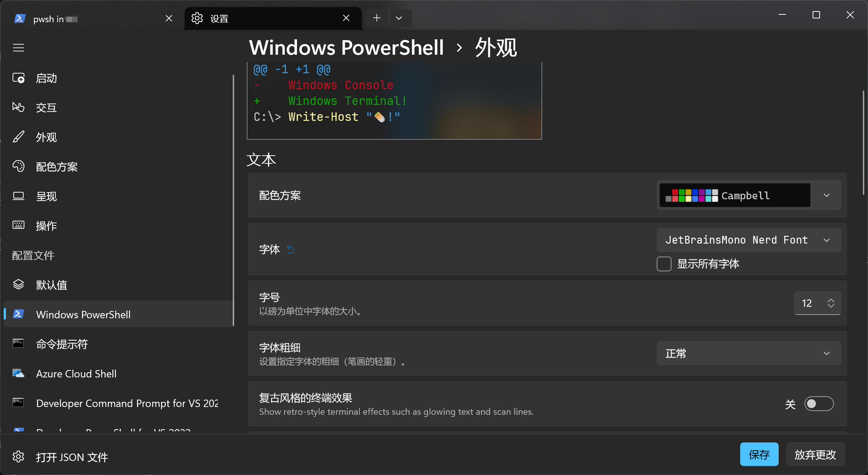The height and width of the screenshot is (475, 868).
Task: Toggle the 复古风格的终端效果 retro effects switch
Action: pyautogui.click(x=819, y=404)
